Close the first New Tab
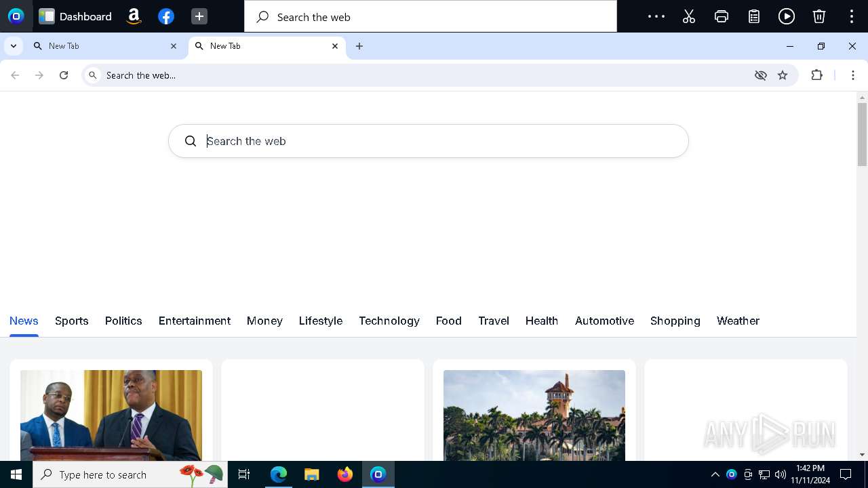The height and width of the screenshot is (488, 868). click(x=174, y=46)
